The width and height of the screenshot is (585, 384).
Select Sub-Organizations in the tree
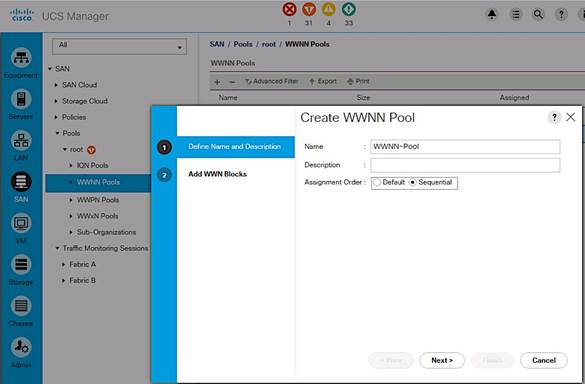click(106, 232)
